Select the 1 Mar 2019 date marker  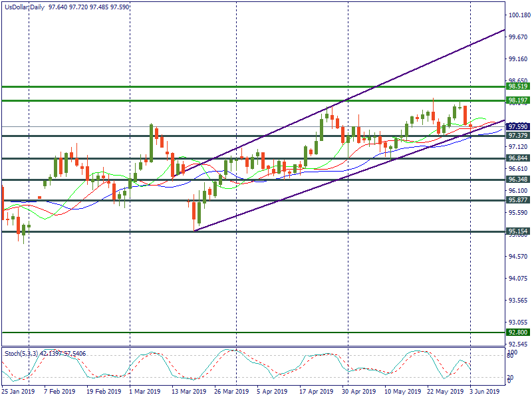coord(145,392)
